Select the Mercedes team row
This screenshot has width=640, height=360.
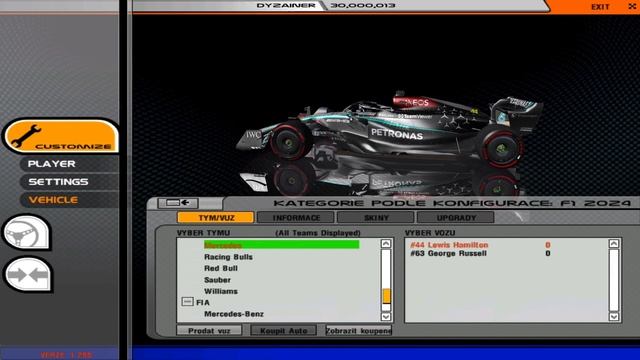(x=282, y=245)
